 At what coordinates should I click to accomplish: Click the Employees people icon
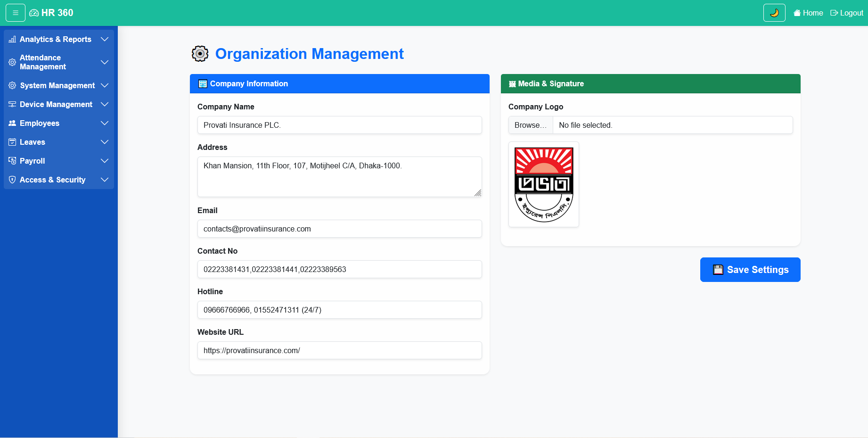pyautogui.click(x=12, y=123)
